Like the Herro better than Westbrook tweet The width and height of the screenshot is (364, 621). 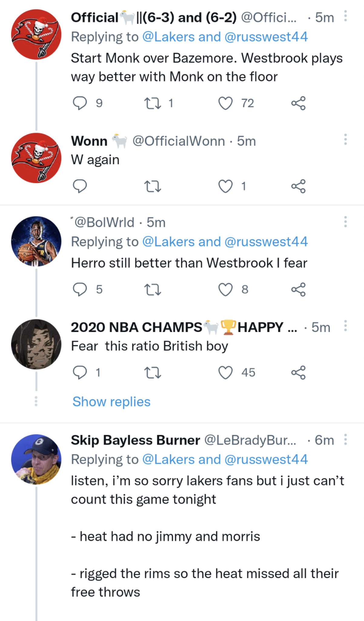tap(226, 290)
